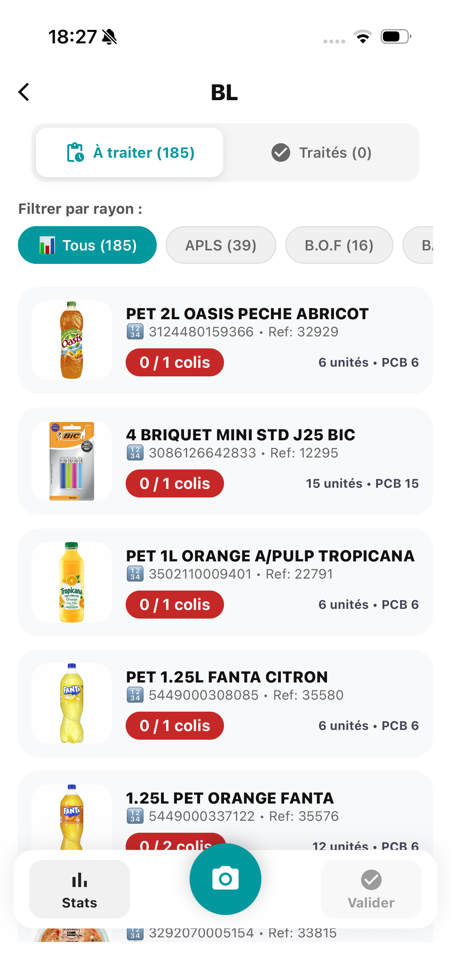The image size is (451, 980).
Task: Tap the Wi-Fi status icon
Action: coord(363,37)
